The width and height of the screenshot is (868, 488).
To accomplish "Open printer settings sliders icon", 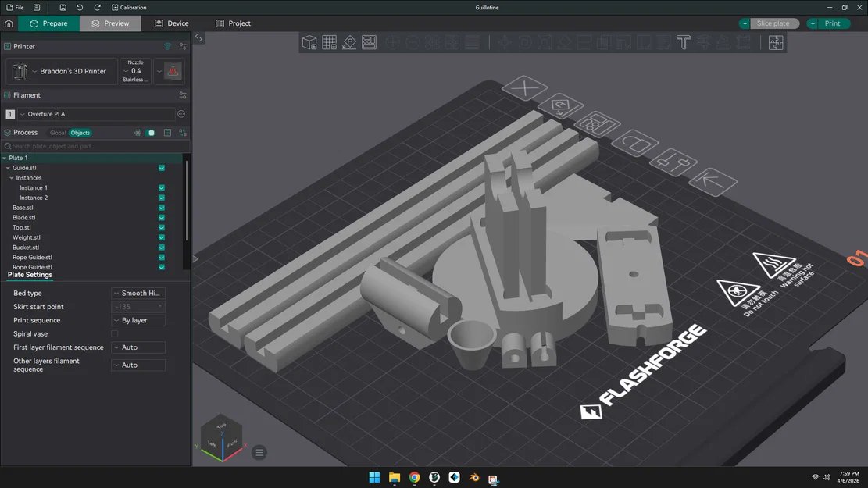I will [x=183, y=47].
